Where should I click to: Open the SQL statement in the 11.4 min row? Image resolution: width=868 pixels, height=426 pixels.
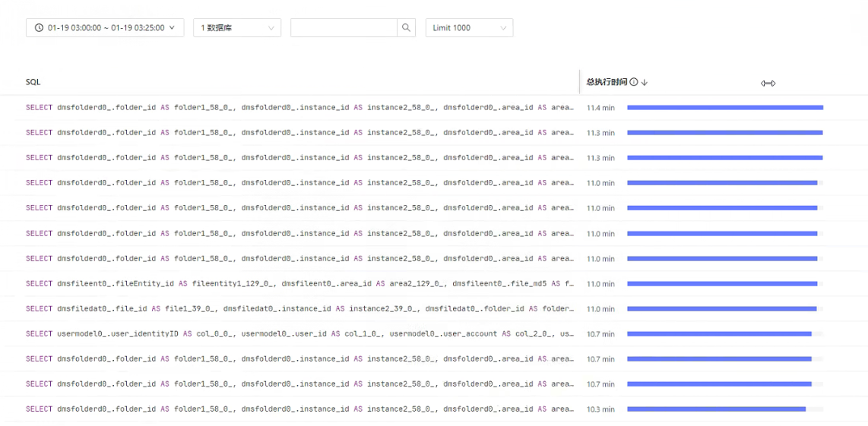click(299, 107)
